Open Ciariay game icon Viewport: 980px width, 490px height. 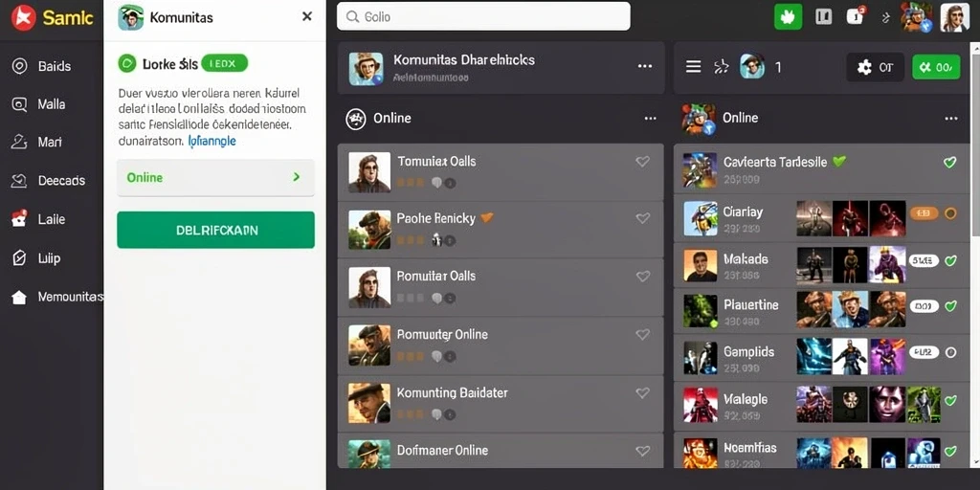(700, 218)
